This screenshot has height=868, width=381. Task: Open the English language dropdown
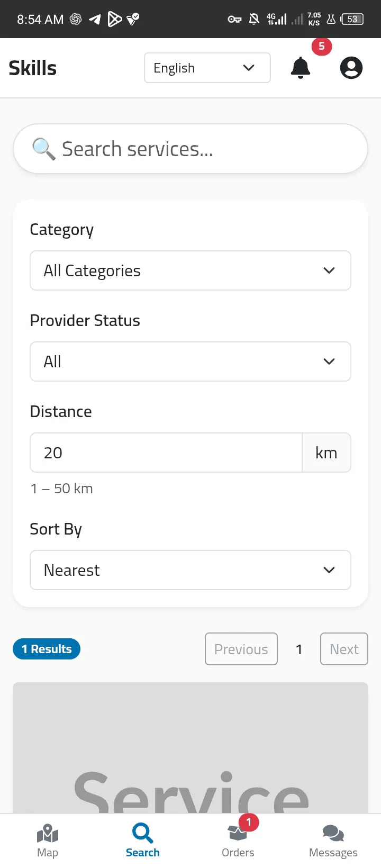(207, 68)
